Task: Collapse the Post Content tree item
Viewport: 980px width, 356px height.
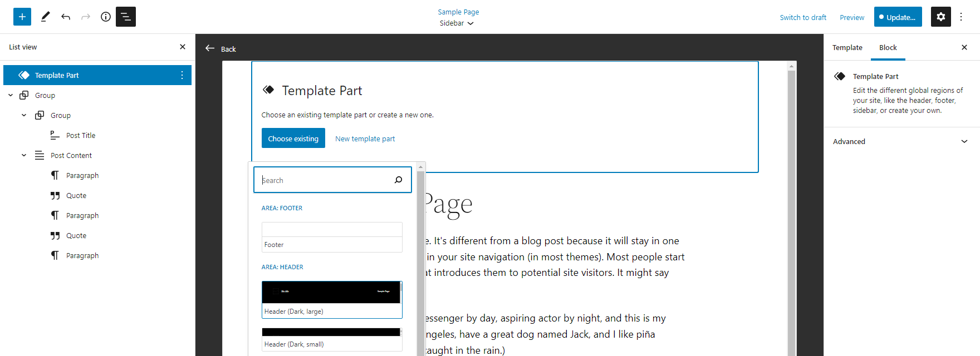Action: point(24,155)
